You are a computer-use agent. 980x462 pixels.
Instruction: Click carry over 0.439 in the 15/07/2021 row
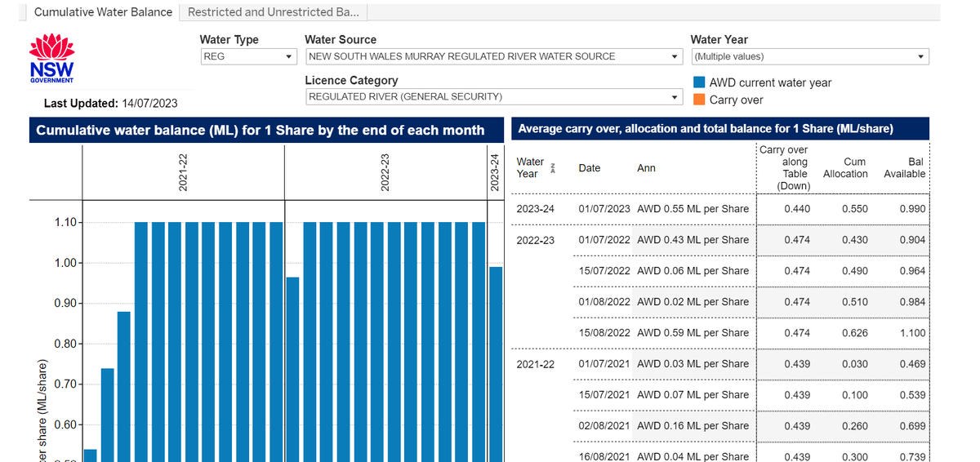point(797,395)
